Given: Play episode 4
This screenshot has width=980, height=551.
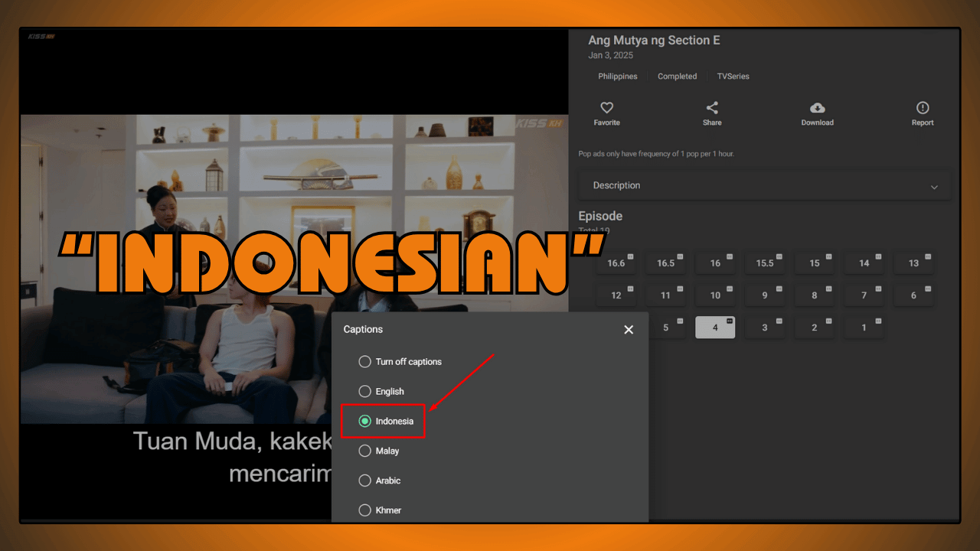Looking at the screenshot, I should [x=714, y=327].
